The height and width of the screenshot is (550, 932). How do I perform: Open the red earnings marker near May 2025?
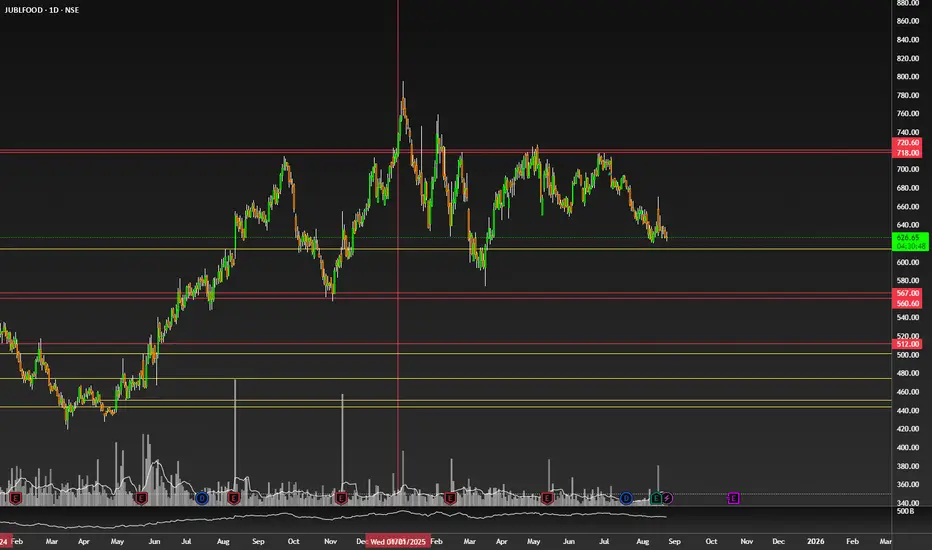(547, 498)
